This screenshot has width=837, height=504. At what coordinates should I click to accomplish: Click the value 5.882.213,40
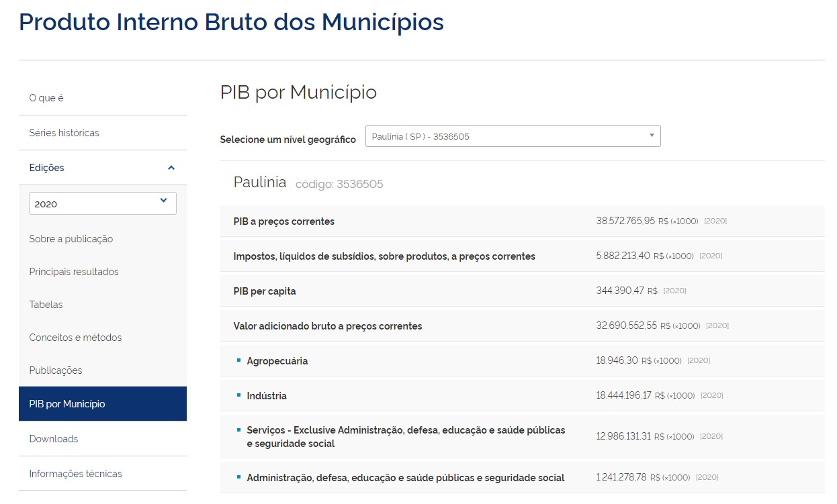623,256
